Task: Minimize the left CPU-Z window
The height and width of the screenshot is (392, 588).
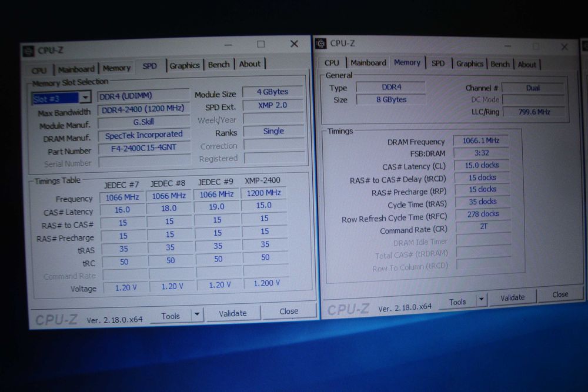Action: [x=228, y=45]
